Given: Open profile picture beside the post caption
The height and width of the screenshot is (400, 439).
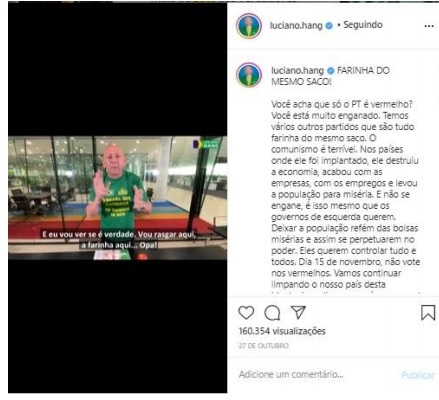Looking at the screenshot, I should click(x=249, y=75).
